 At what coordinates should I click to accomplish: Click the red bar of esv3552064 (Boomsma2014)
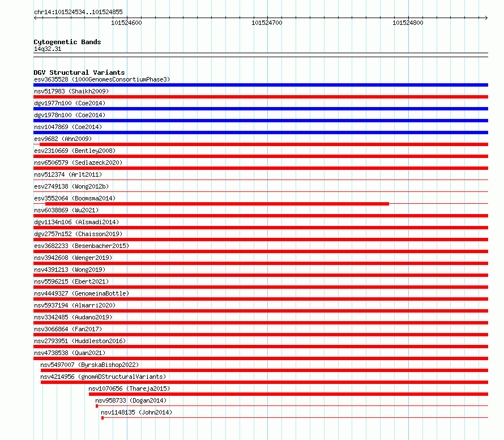pyautogui.click(x=217, y=204)
